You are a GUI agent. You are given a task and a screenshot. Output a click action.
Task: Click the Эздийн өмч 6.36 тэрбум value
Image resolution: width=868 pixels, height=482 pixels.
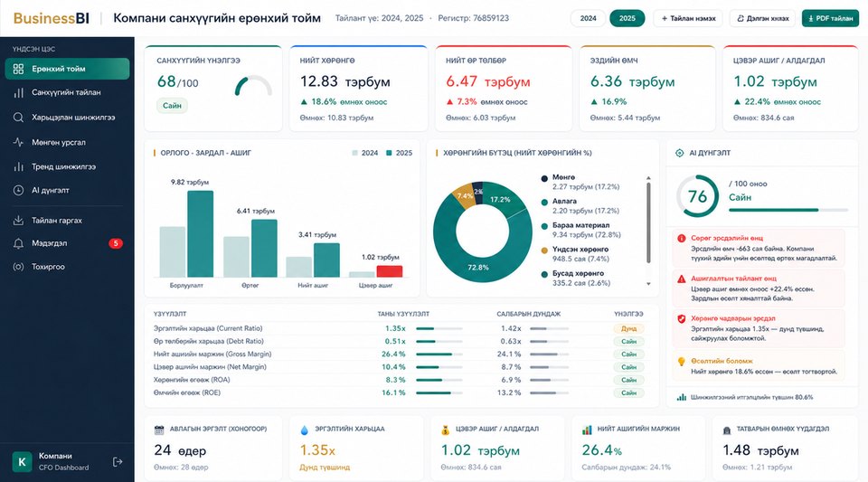point(632,81)
